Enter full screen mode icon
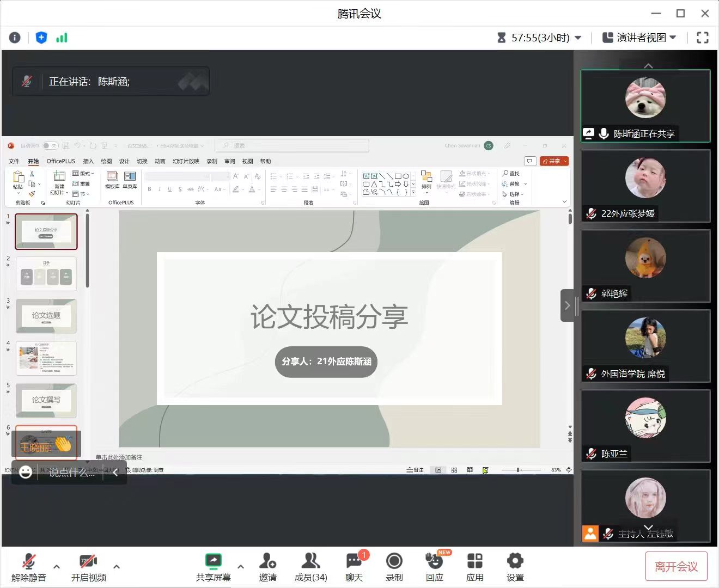The image size is (719, 588). coord(703,38)
